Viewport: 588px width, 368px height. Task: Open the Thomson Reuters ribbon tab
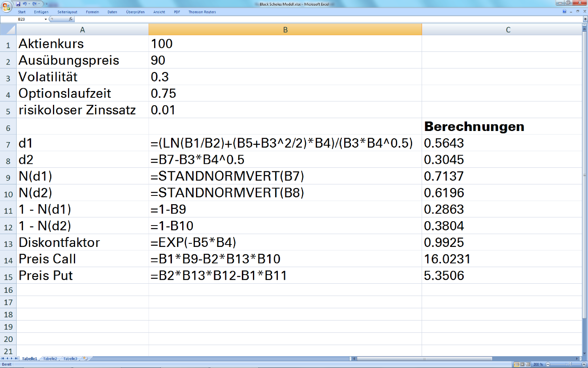(202, 12)
